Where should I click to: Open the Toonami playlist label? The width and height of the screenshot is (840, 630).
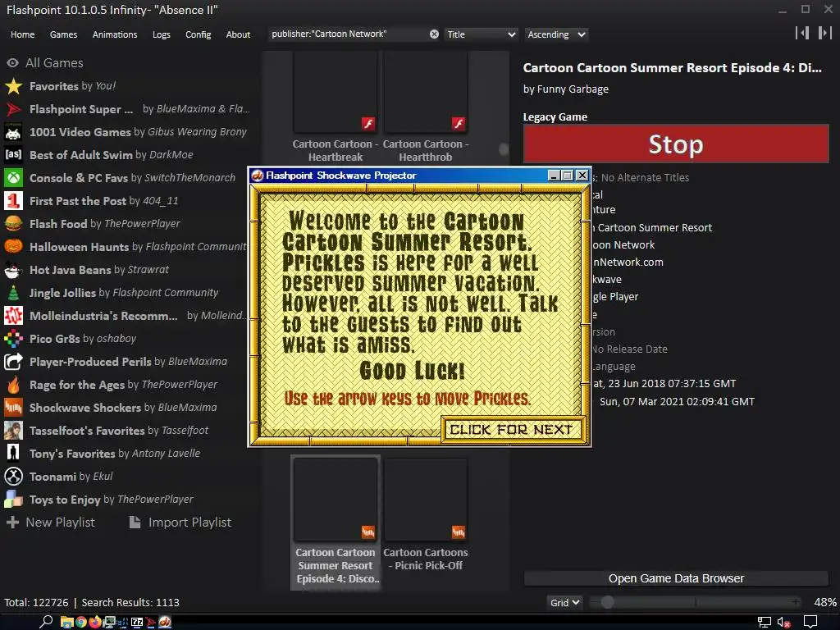point(52,477)
